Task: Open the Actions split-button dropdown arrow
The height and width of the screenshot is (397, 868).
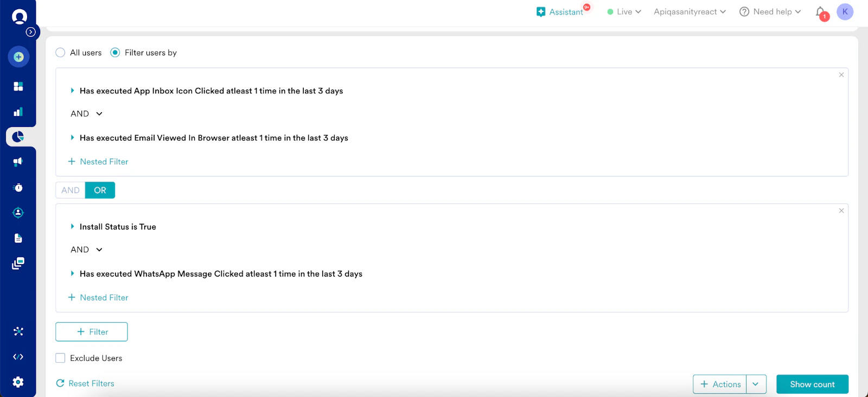Action: coord(756,384)
